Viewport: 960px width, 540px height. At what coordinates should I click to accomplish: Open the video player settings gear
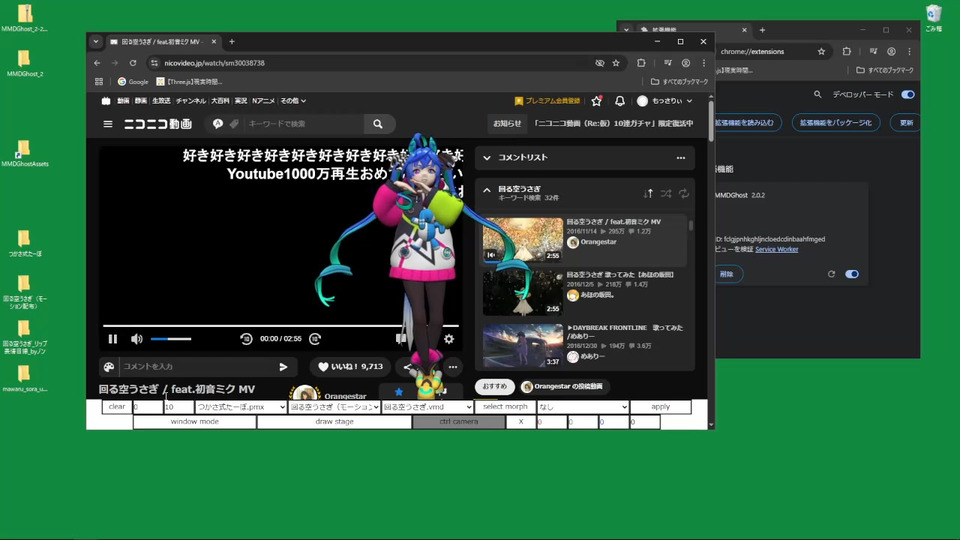click(449, 339)
